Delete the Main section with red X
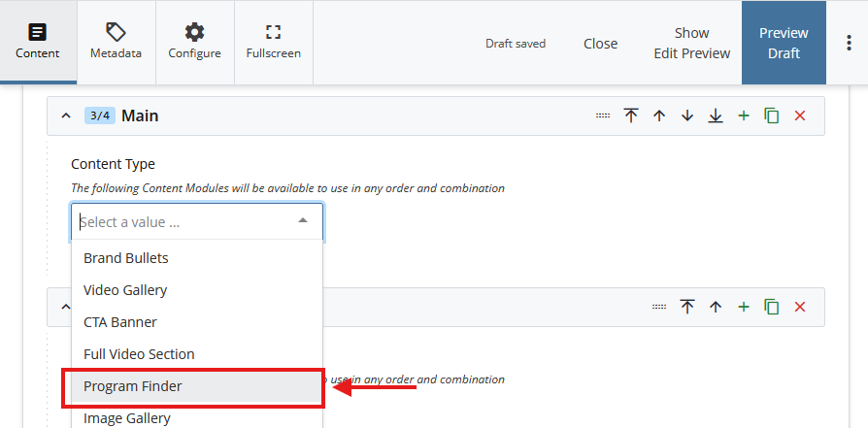868x428 pixels. [x=800, y=115]
